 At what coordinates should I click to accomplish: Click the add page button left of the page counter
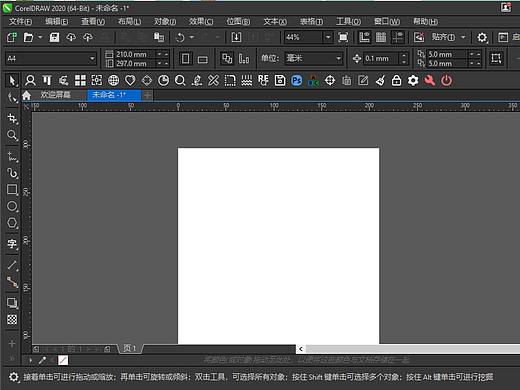click(x=36, y=349)
